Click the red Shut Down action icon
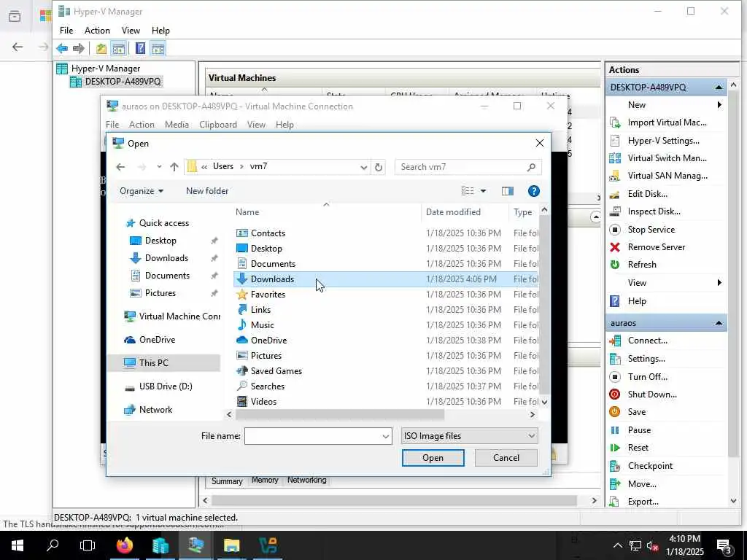This screenshot has width=747, height=560. click(615, 394)
